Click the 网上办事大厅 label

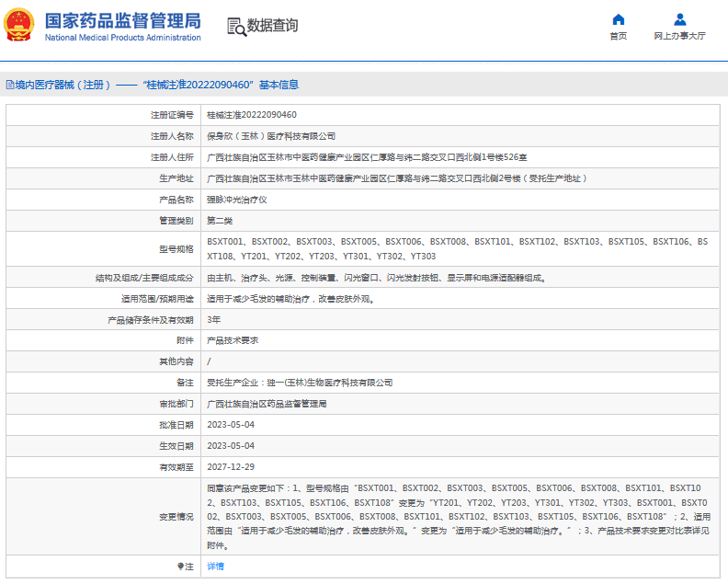(x=679, y=36)
